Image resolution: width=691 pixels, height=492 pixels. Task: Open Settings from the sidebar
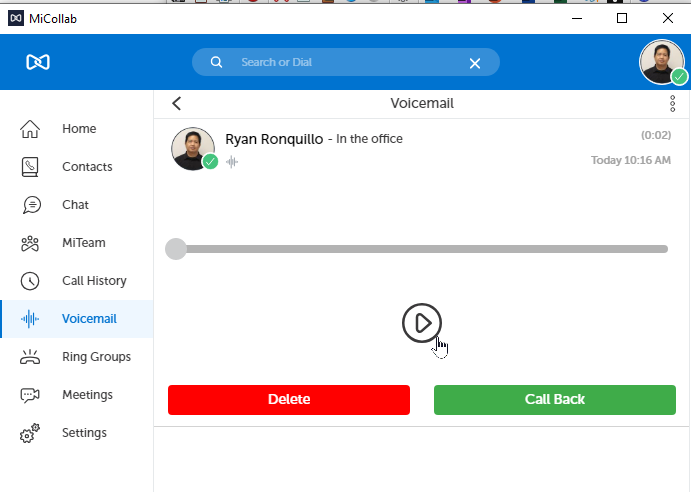(84, 433)
